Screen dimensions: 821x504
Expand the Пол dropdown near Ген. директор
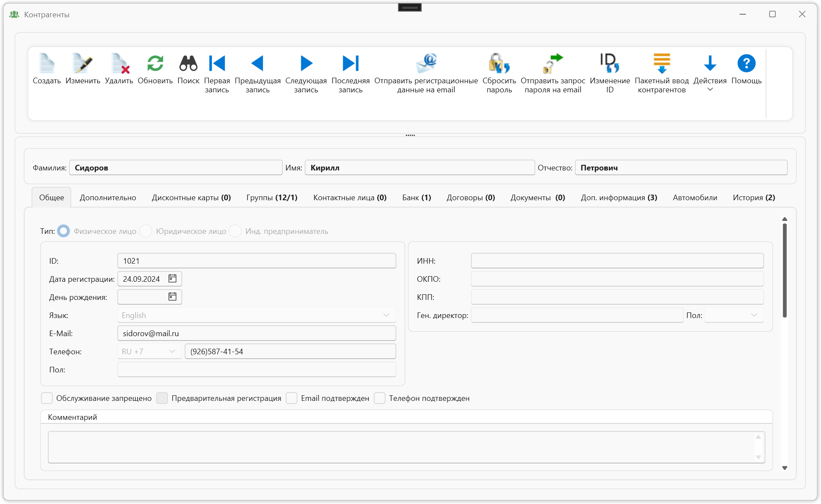(x=754, y=315)
